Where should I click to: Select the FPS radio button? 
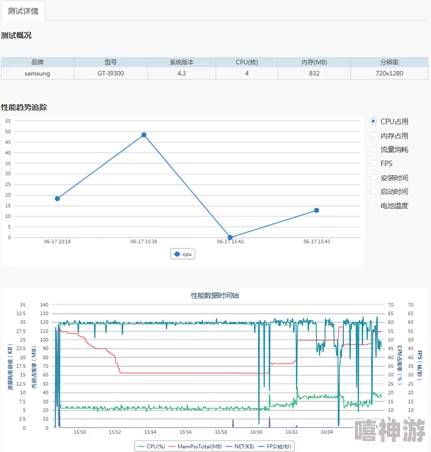tap(373, 164)
